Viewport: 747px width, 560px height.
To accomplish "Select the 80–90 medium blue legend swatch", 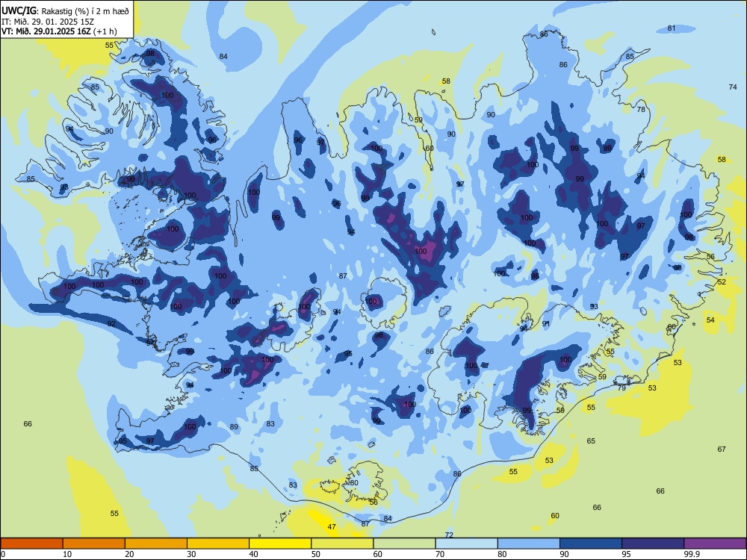I will point(529,544).
